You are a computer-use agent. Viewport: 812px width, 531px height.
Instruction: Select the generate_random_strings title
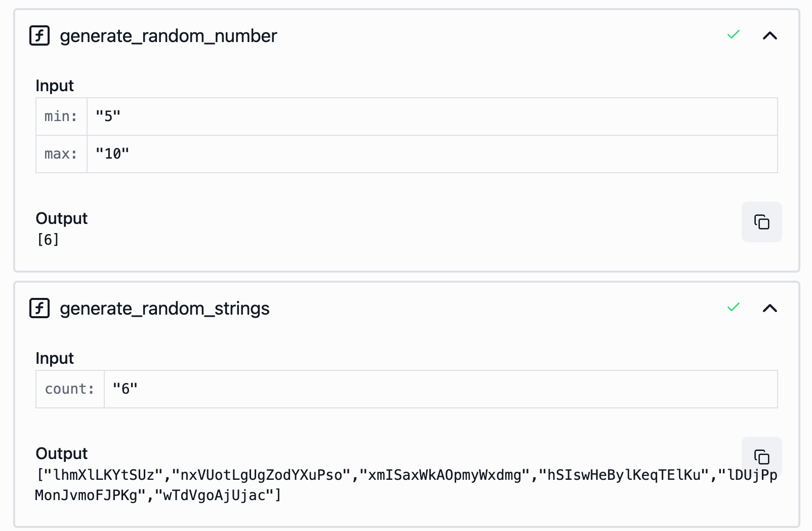pos(164,308)
